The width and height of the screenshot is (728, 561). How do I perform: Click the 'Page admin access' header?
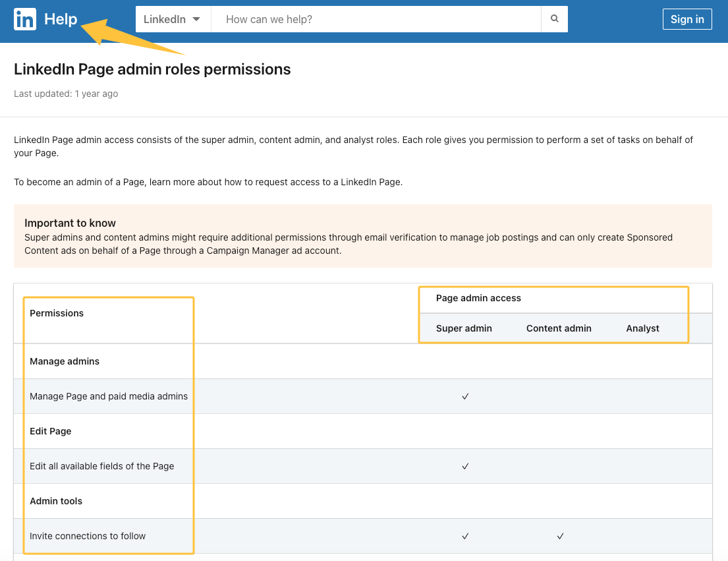(x=478, y=298)
